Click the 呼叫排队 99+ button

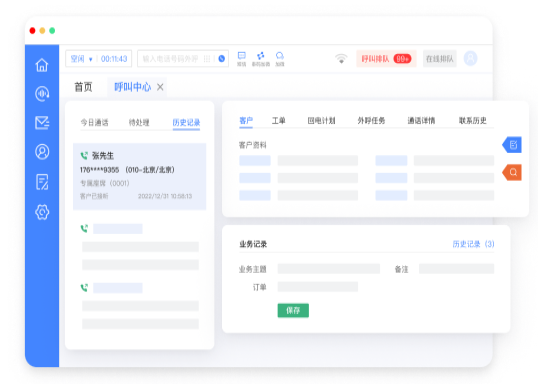tap(386, 59)
